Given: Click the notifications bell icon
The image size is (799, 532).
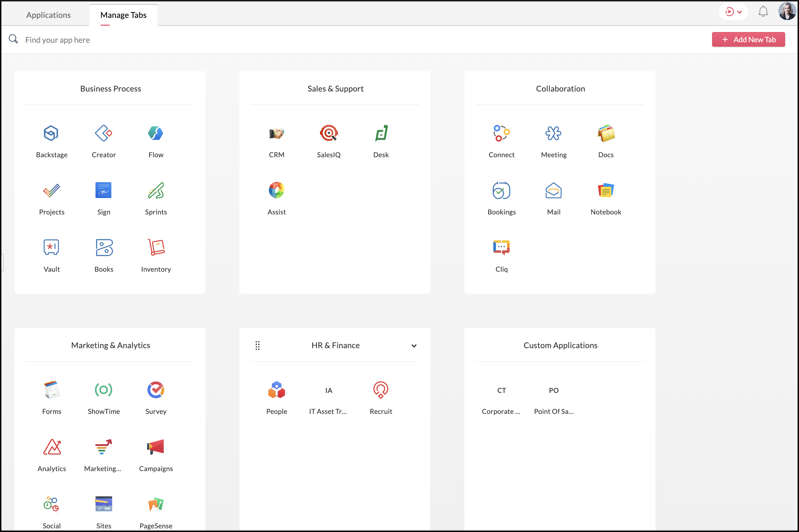Looking at the screenshot, I should click(763, 12).
